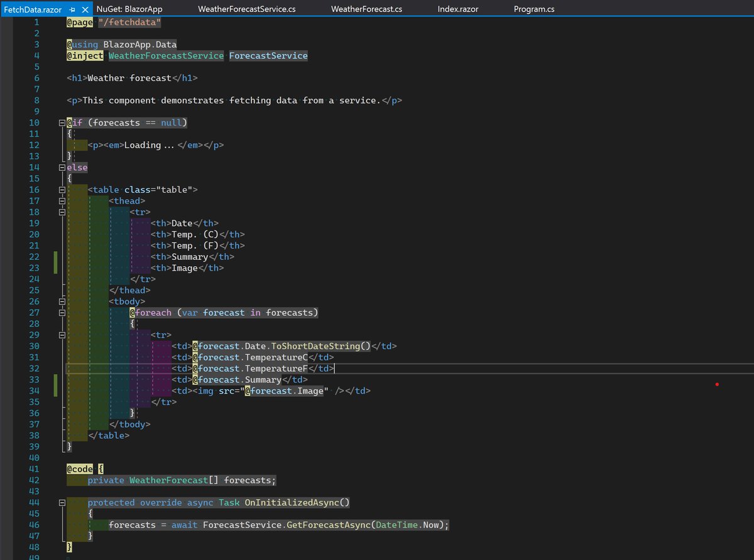Click TemperatureC on line 31
The width and height of the screenshot is (754, 560).
pyautogui.click(x=276, y=357)
